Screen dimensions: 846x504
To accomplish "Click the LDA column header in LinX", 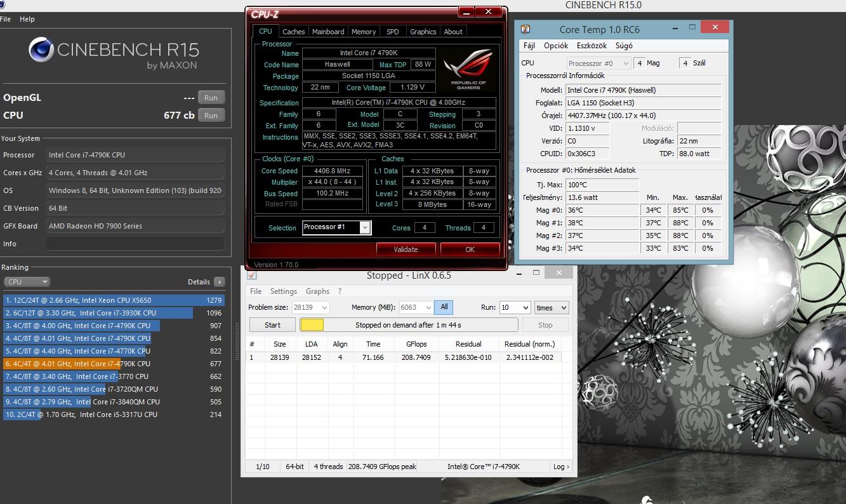I will [312, 344].
